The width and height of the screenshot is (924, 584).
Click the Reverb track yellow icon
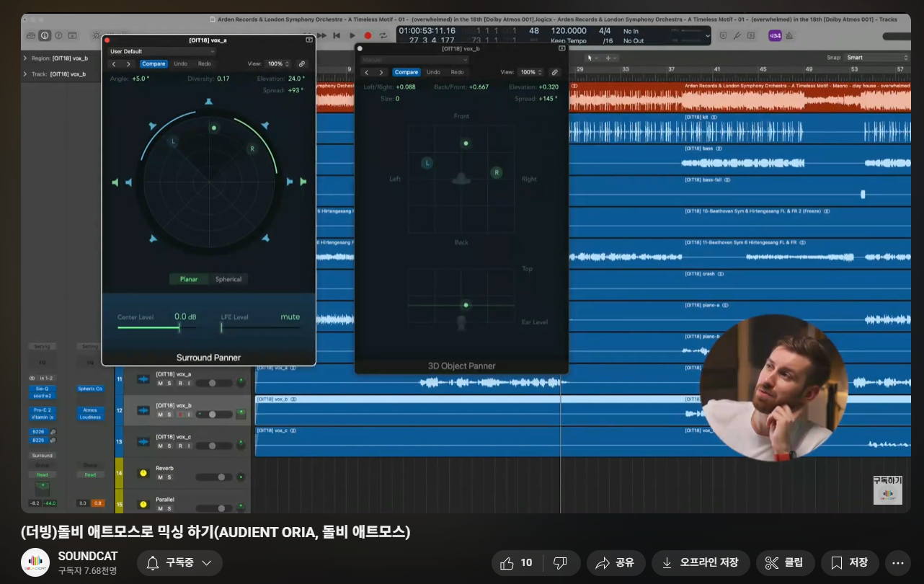(143, 472)
